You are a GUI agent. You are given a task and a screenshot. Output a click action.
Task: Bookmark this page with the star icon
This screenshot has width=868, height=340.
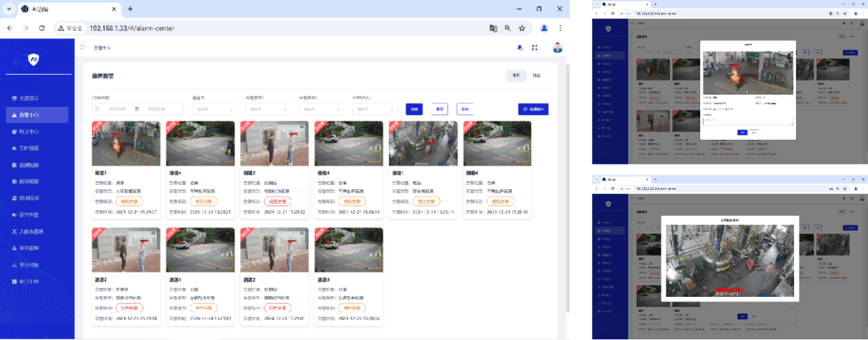tap(522, 28)
